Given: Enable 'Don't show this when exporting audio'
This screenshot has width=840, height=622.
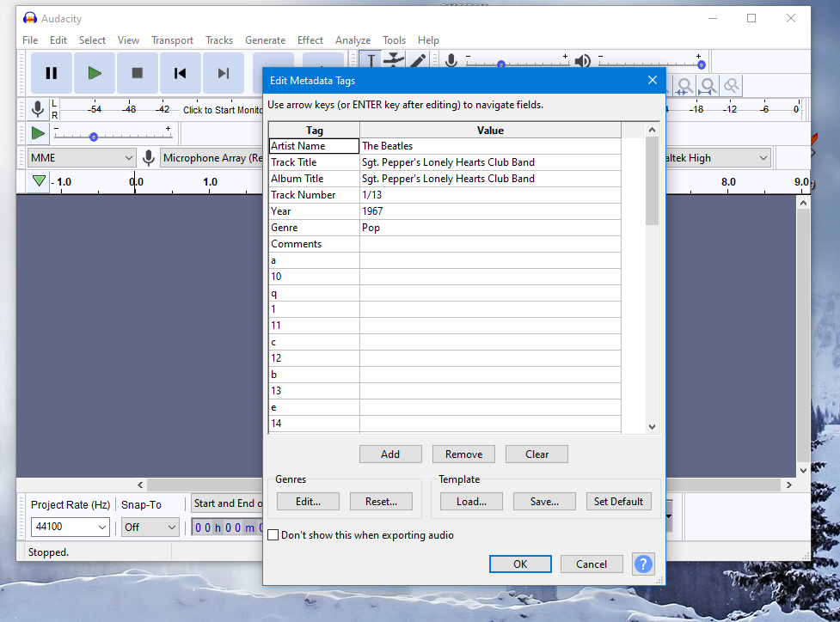Looking at the screenshot, I should [x=273, y=534].
